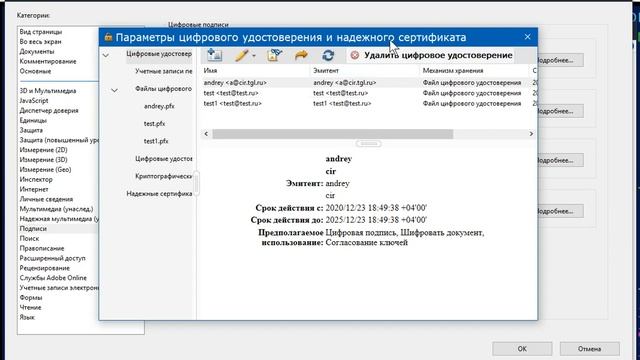Click the horizontal scrollbar thumb

[x=333, y=134]
